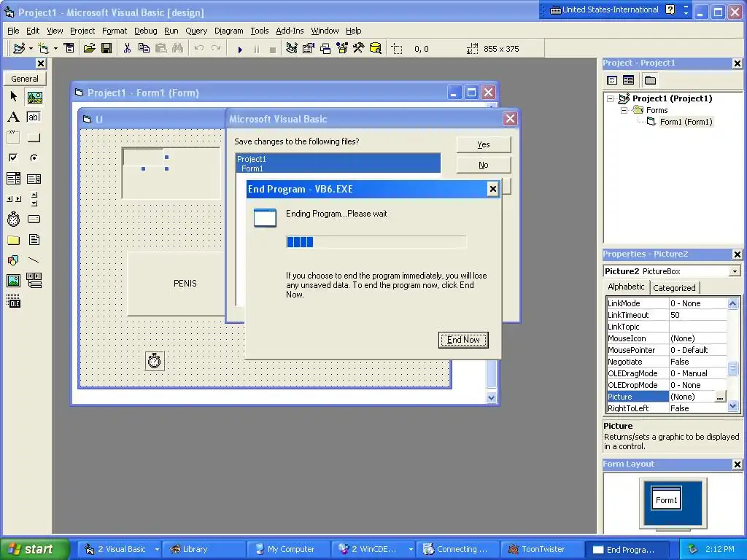Click the Copy toolbar icon
Viewport: 747px width, 560px height.
pyautogui.click(x=144, y=49)
